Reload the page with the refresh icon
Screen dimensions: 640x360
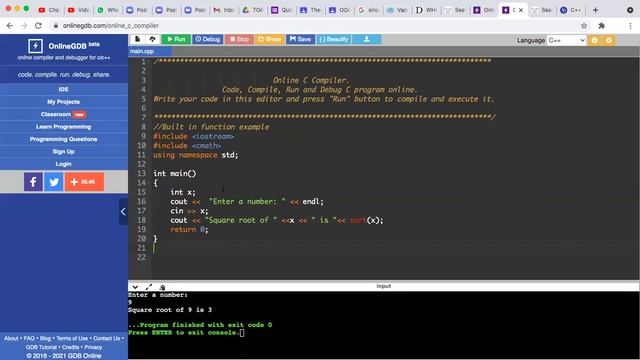38,25
